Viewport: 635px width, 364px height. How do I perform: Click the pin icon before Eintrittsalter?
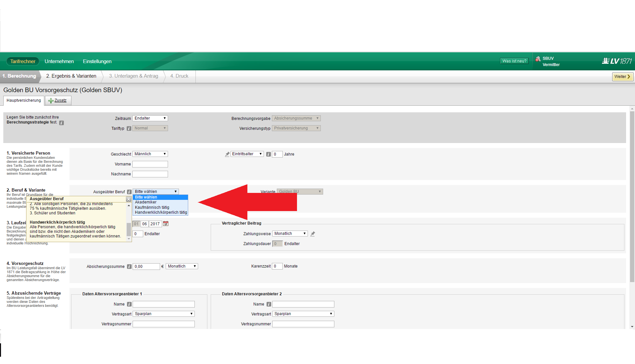click(x=227, y=154)
